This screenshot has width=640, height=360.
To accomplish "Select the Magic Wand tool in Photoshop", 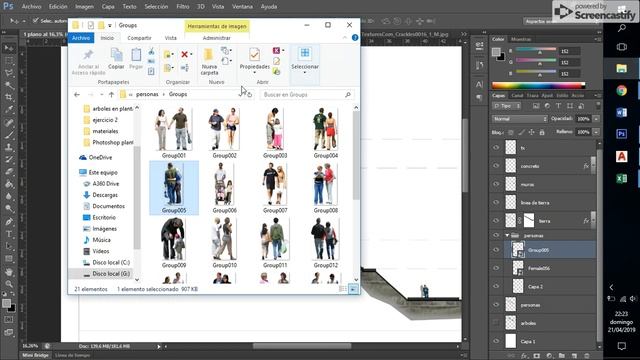I will tap(9, 85).
